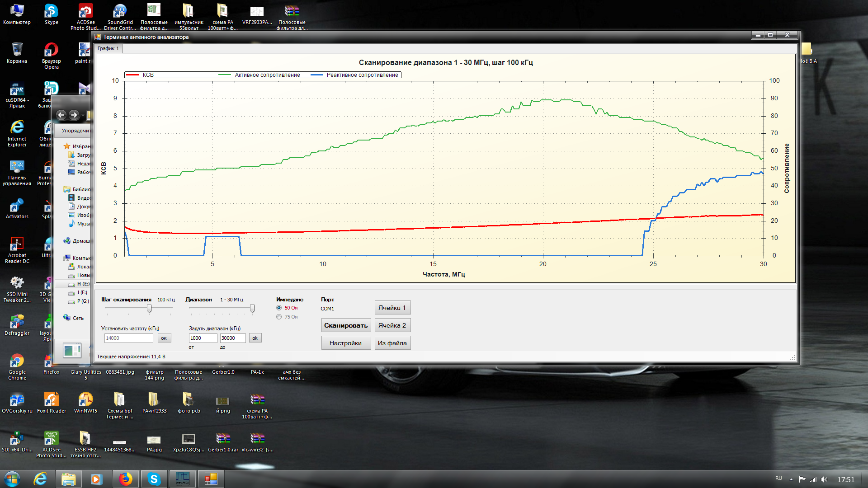This screenshot has width=868, height=488.
Task: Select the 75 Ом impedance option
Action: (x=279, y=317)
